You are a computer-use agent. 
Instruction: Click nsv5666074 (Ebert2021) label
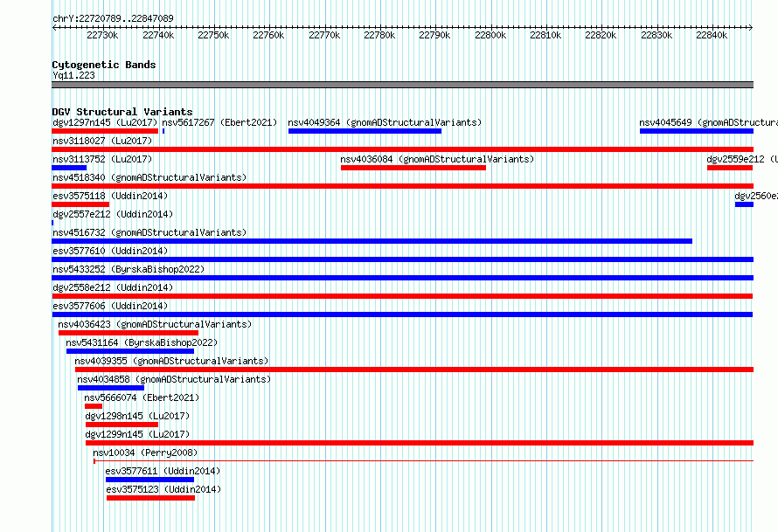click(142, 397)
